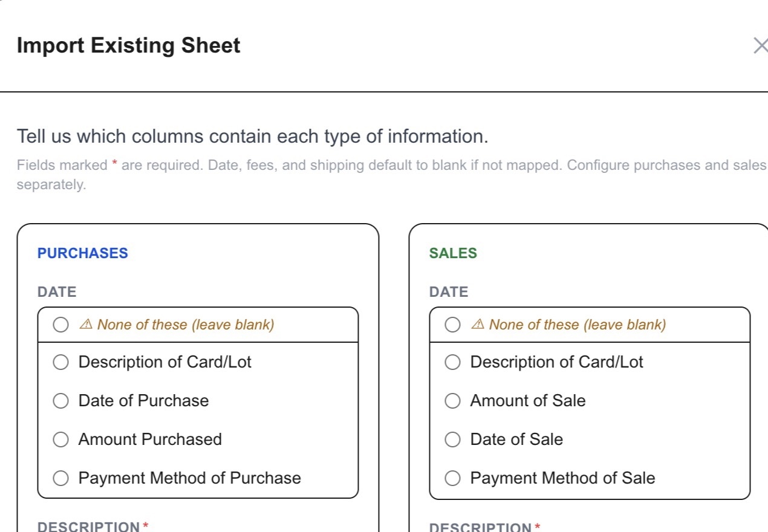The height and width of the screenshot is (532, 768).
Task: Choose 'Description of Card/Lot' under Purchases date
Action: point(60,362)
